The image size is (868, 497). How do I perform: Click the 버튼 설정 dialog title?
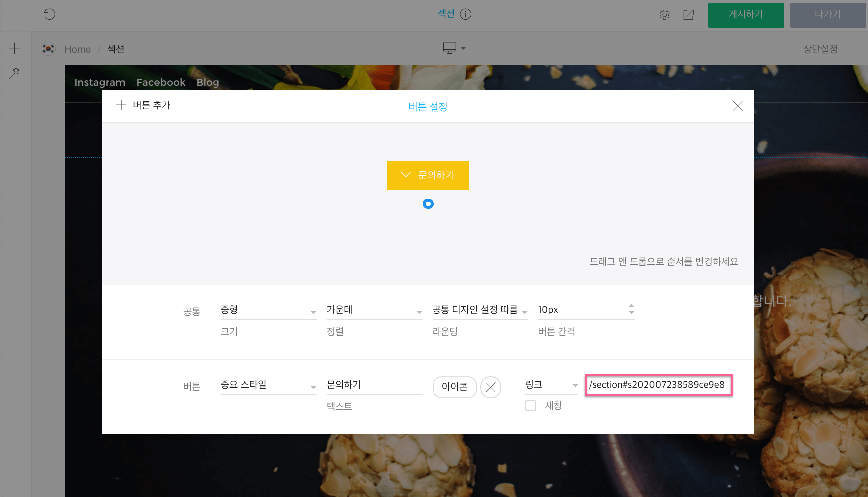pos(428,107)
